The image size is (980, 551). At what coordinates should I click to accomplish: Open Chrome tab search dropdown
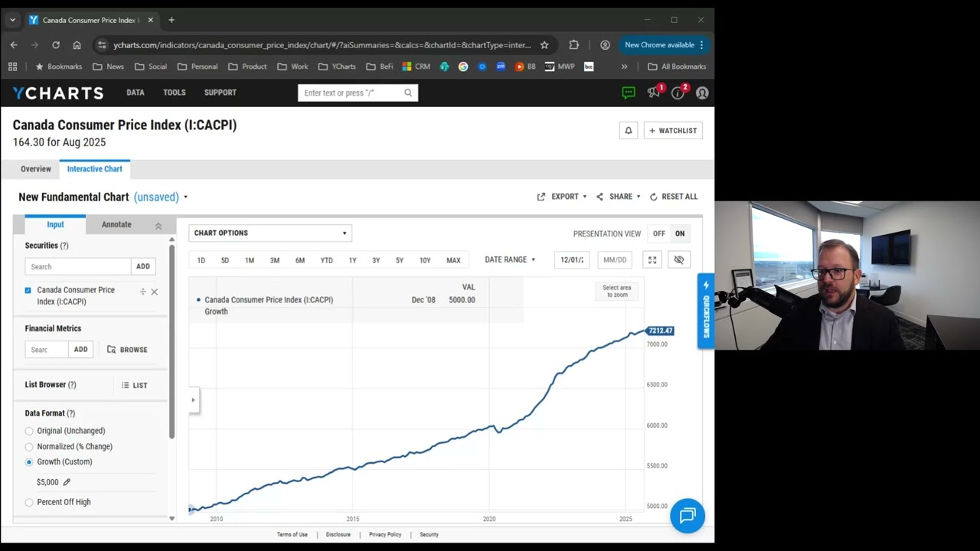[x=12, y=20]
